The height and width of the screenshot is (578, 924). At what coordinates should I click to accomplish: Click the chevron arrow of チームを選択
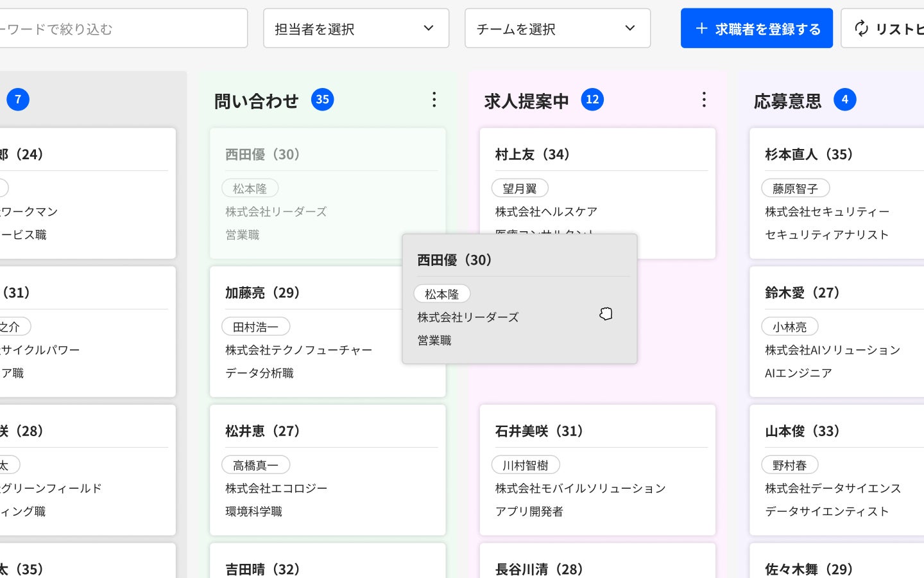[x=630, y=28]
